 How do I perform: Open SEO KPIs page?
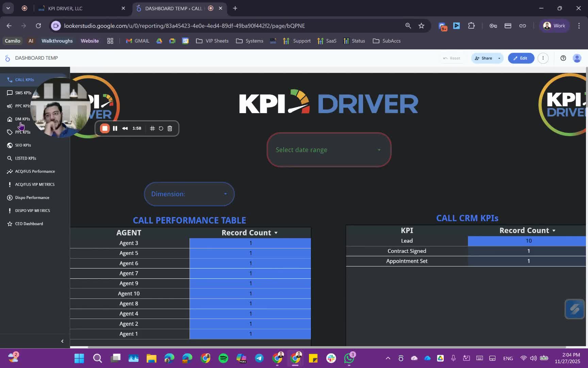[23, 145]
